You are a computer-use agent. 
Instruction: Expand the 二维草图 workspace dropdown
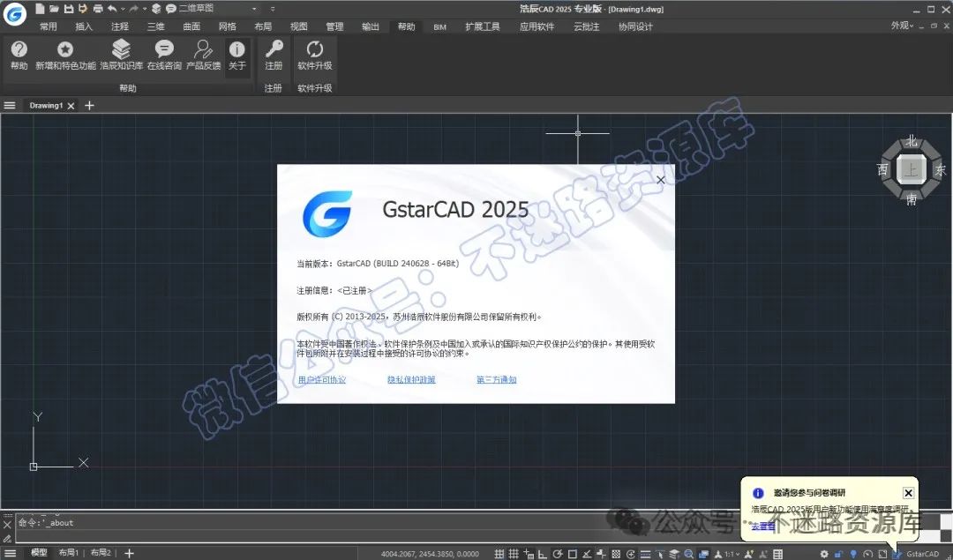254,9
